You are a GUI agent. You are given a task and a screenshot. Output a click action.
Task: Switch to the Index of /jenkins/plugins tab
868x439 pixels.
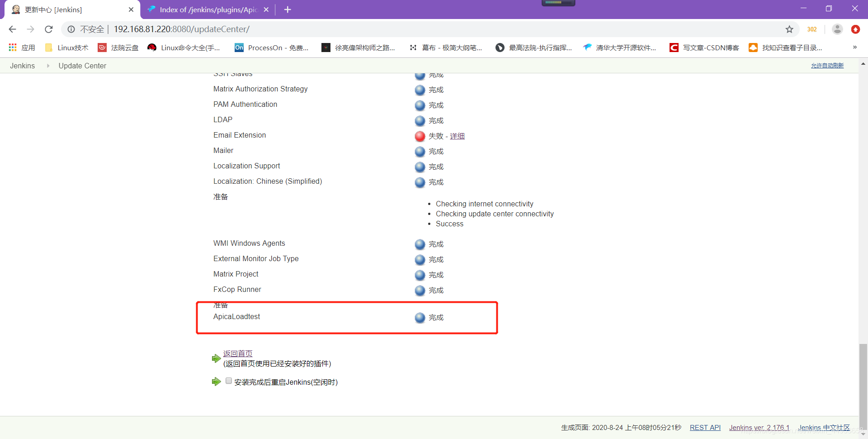208,10
